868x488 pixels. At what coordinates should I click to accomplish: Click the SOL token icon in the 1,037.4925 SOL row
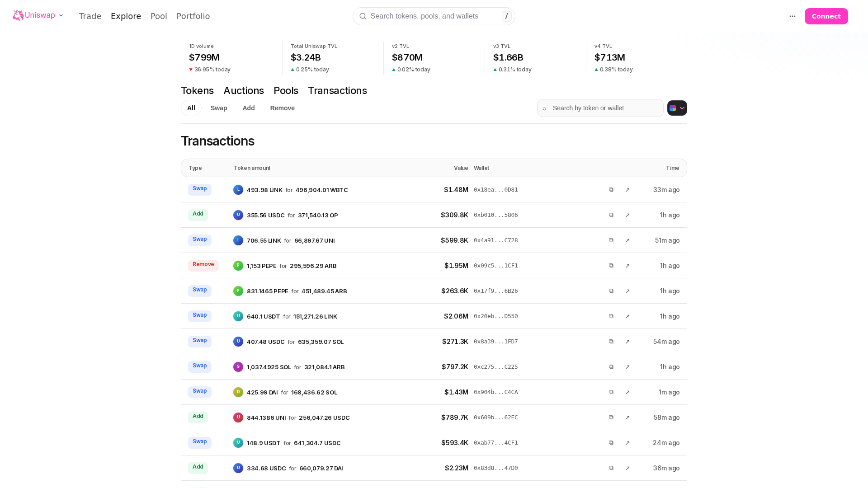(x=238, y=367)
